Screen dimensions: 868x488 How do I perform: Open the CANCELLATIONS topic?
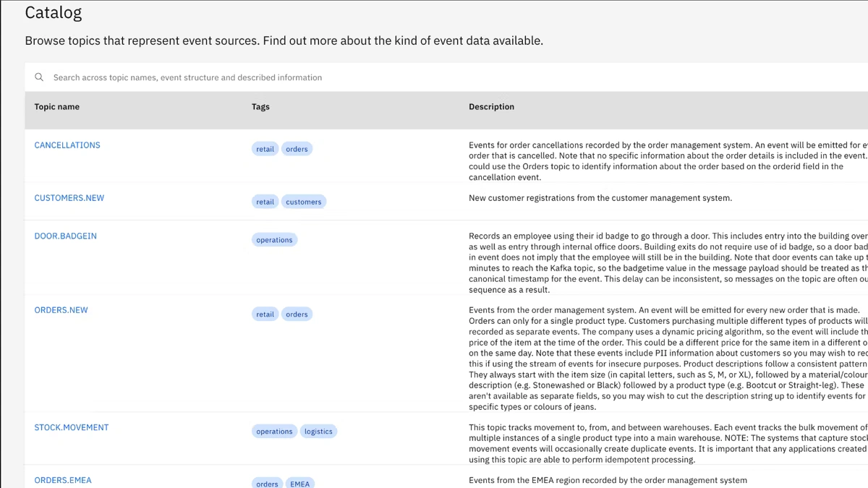[x=67, y=145]
